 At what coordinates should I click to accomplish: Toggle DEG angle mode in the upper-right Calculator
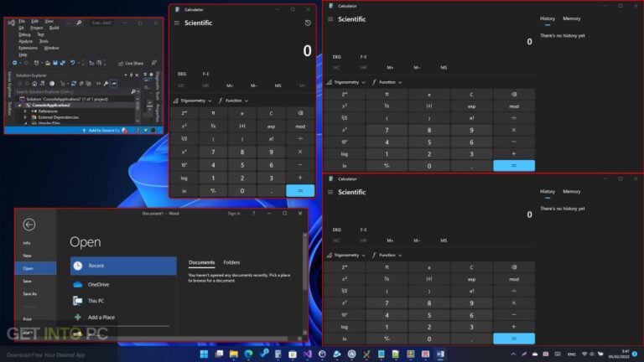click(337, 57)
